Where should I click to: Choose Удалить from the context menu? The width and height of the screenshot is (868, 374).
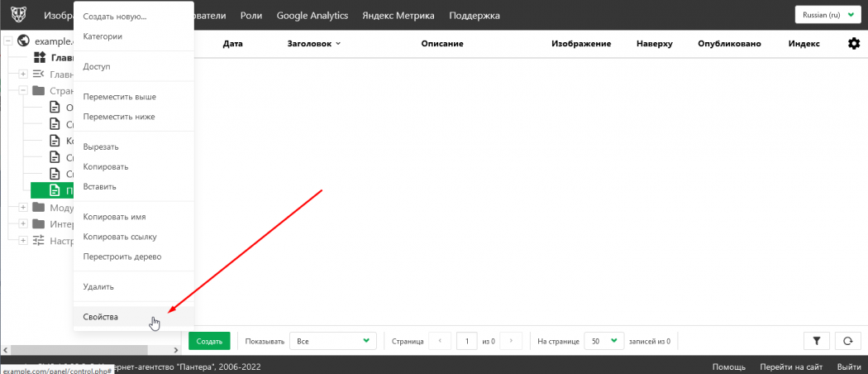(98, 286)
